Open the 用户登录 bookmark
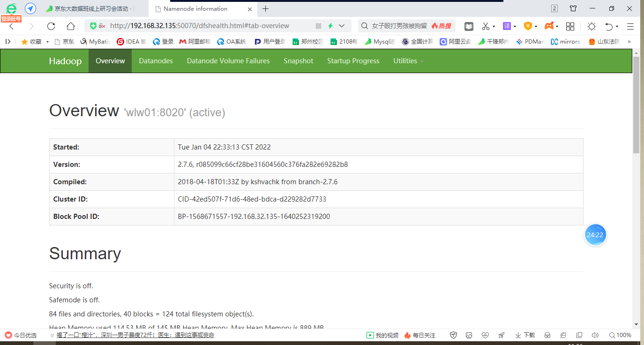This screenshot has width=644, height=345. [270, 42]
